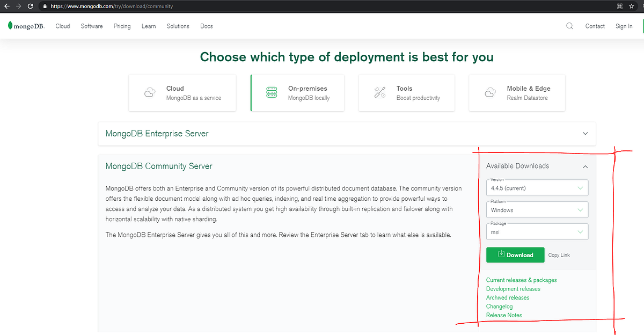Open the Release Notes link

tap(503, 315)
